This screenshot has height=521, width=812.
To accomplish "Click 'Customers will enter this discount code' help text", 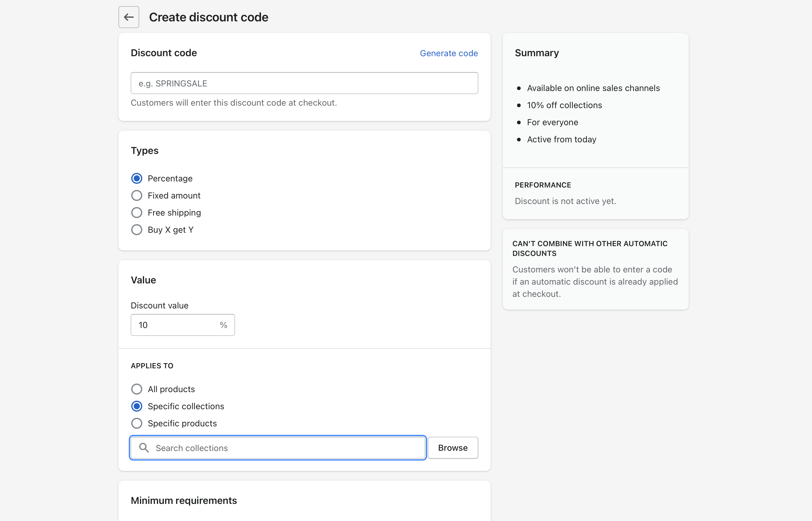I will [x=234, y=103].
